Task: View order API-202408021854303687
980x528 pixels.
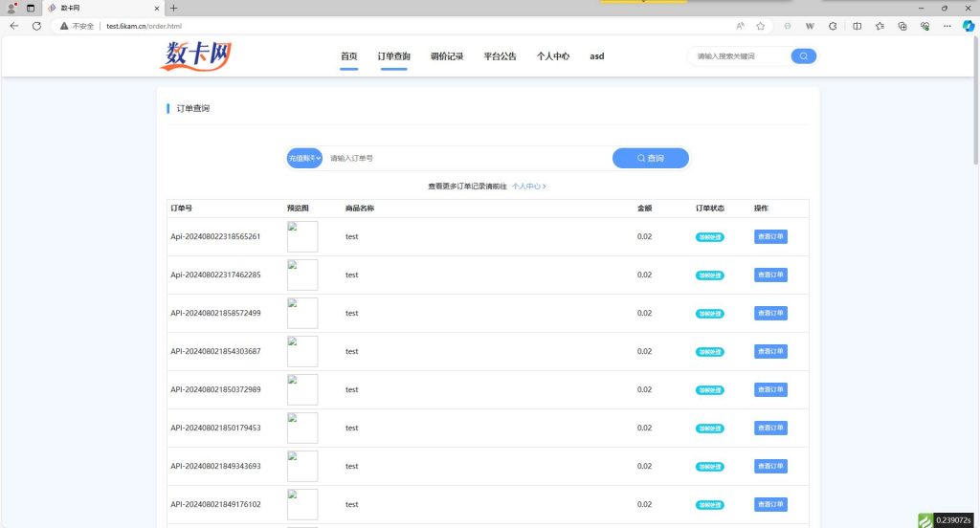Action: [x=770, y=351]
